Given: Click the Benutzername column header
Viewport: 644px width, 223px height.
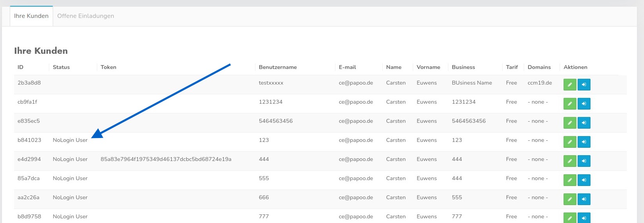Looking at the screenshot, I should [278, 67].
